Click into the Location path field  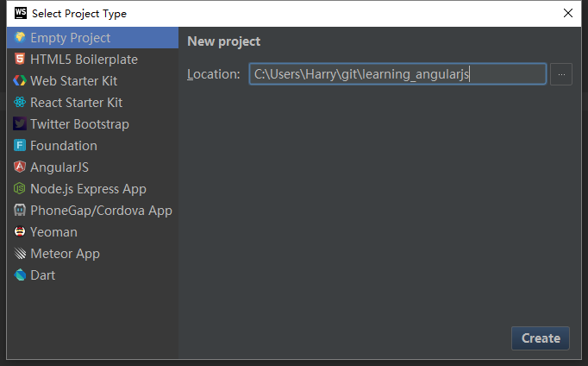tap(397, 74)
